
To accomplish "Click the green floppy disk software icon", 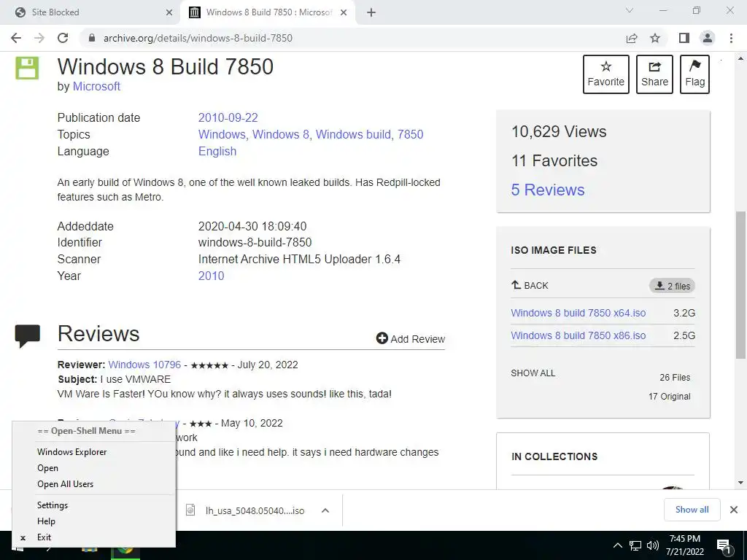I will [27, 68].
